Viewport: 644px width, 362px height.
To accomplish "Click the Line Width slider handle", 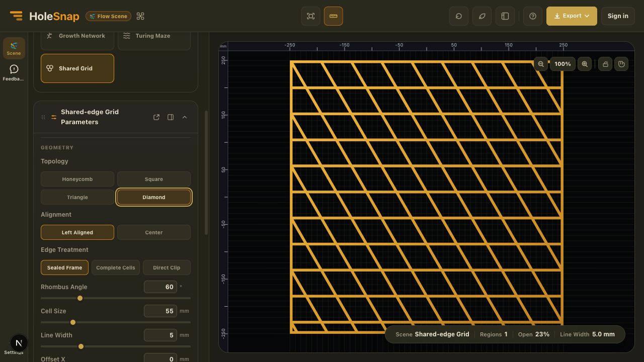I will tap(80, 346).
